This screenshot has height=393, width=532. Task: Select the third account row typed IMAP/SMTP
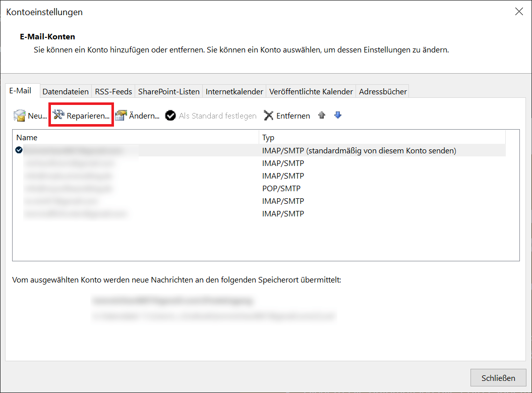pyautogui.click(x=260, y=176)
